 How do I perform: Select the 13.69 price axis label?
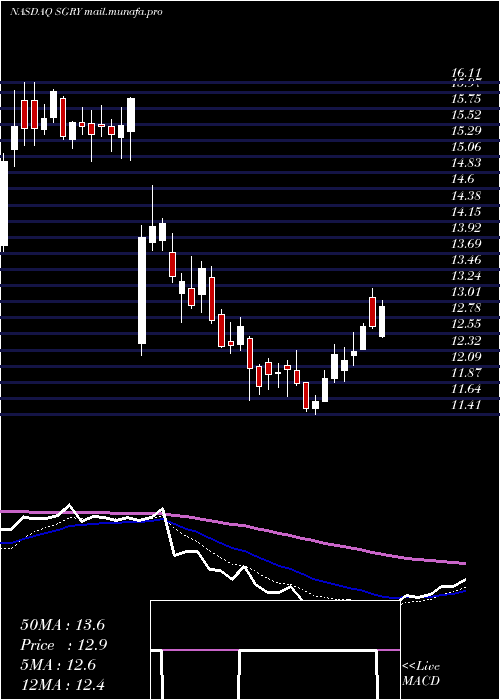pyautogui.click(x=467, y=244)
